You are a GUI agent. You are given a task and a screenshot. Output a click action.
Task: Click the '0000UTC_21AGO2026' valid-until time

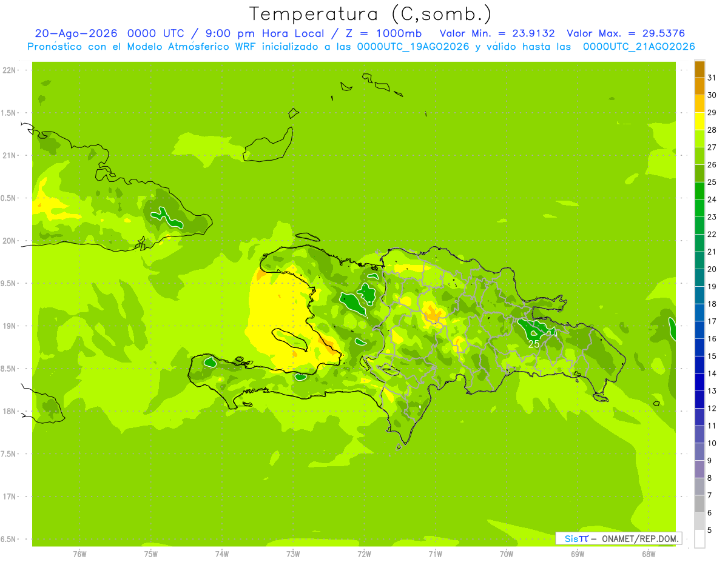(639, 47)
